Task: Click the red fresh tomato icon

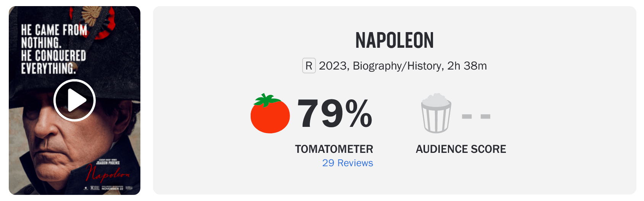Action: [x=270, y=113]
